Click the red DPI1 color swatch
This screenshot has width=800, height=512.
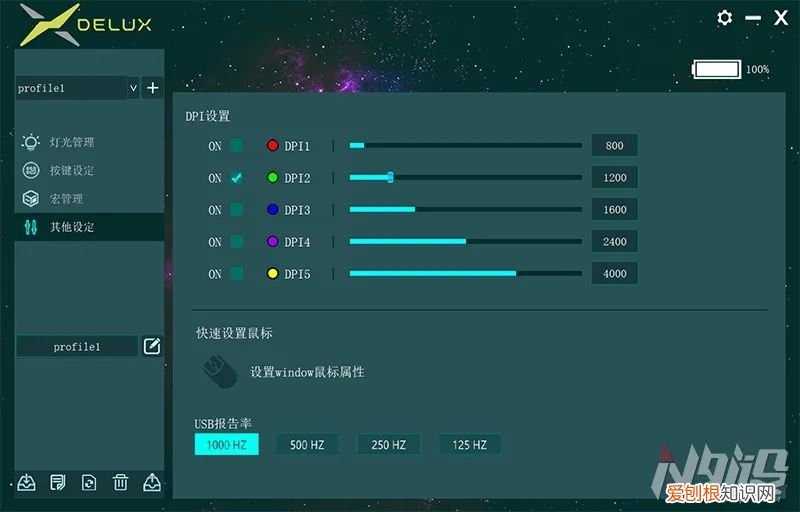272,145
